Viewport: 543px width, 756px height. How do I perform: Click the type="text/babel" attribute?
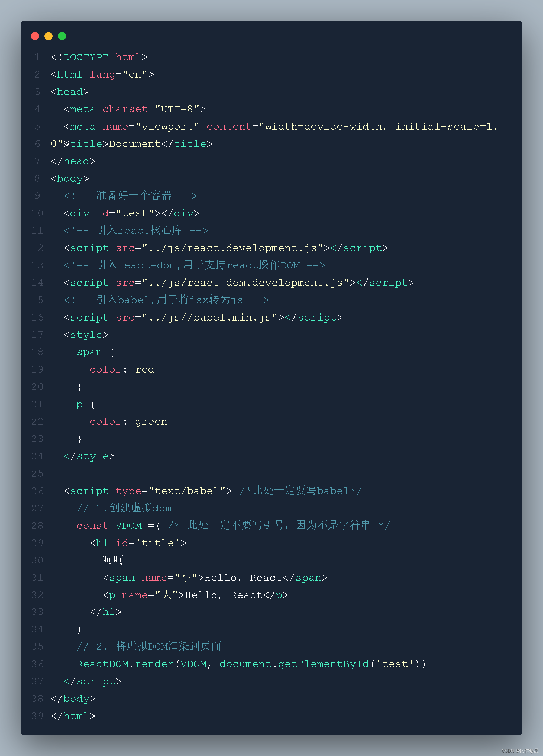(x=170, y=491)
